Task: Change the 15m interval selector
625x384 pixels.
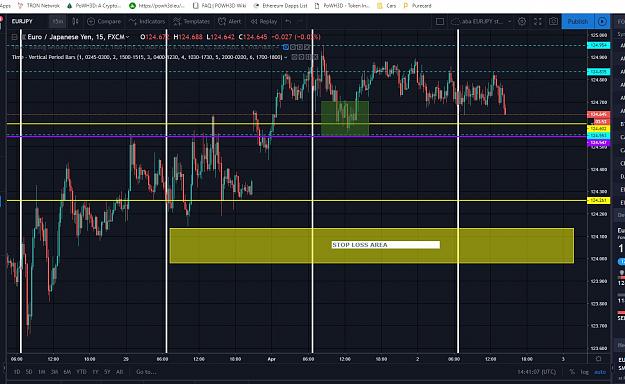Action: (58, 21)
